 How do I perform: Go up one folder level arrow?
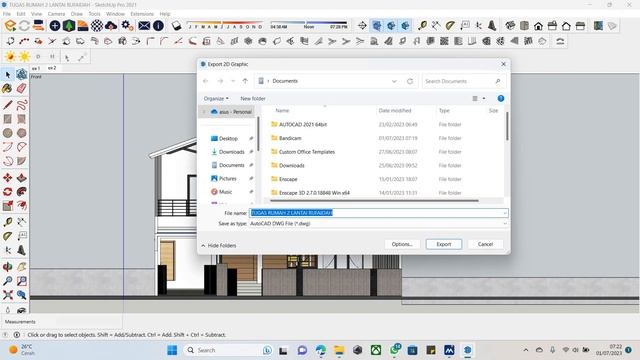pos(245,81)
